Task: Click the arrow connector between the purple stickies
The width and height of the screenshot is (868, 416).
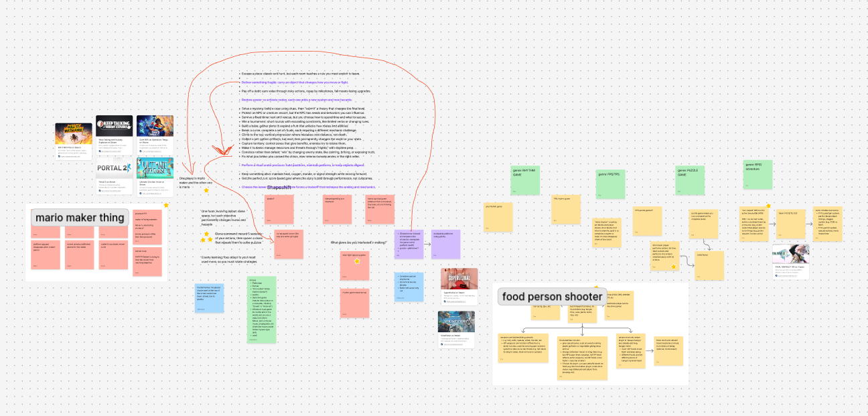Action: (428, 245)
